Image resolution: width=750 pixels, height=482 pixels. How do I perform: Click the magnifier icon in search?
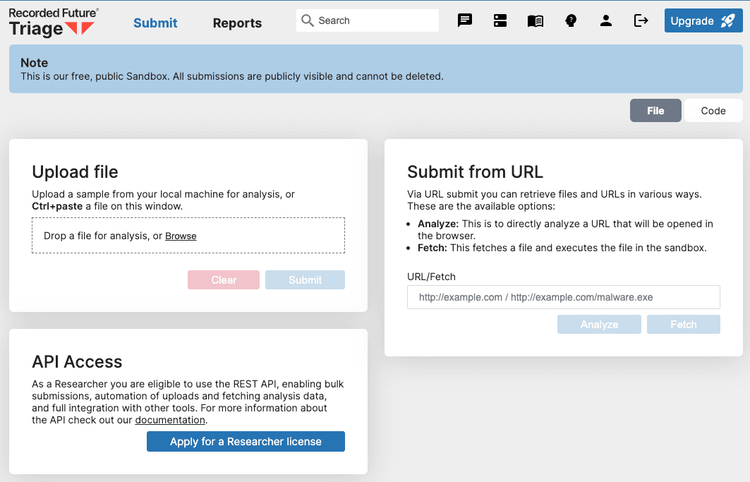pos(308,21)
